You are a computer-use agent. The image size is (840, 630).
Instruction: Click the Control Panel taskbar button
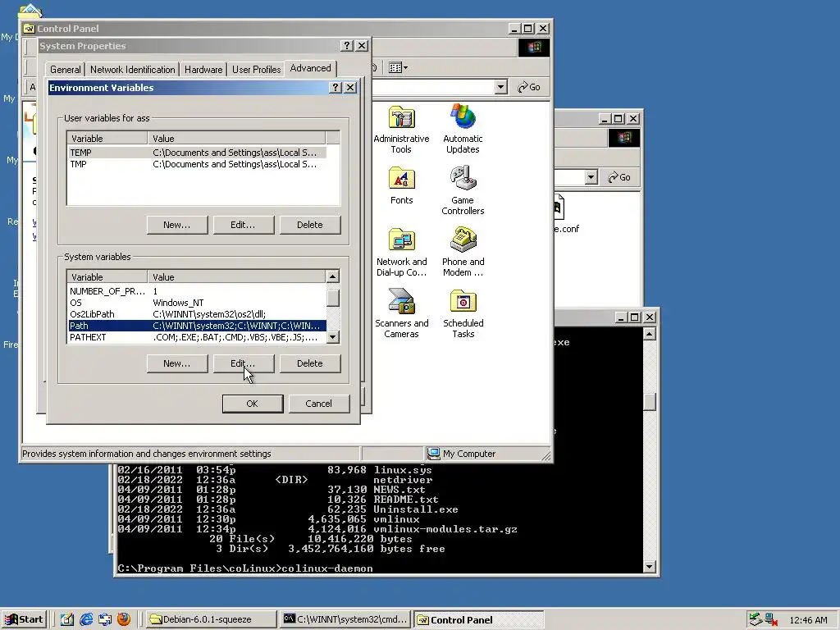(x=479, y=619)
